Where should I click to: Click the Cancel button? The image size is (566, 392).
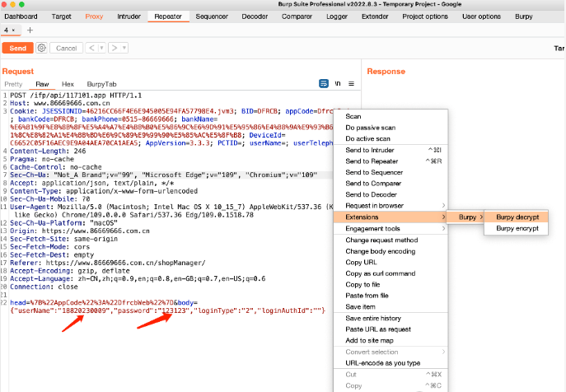click(x=67, y=48)
